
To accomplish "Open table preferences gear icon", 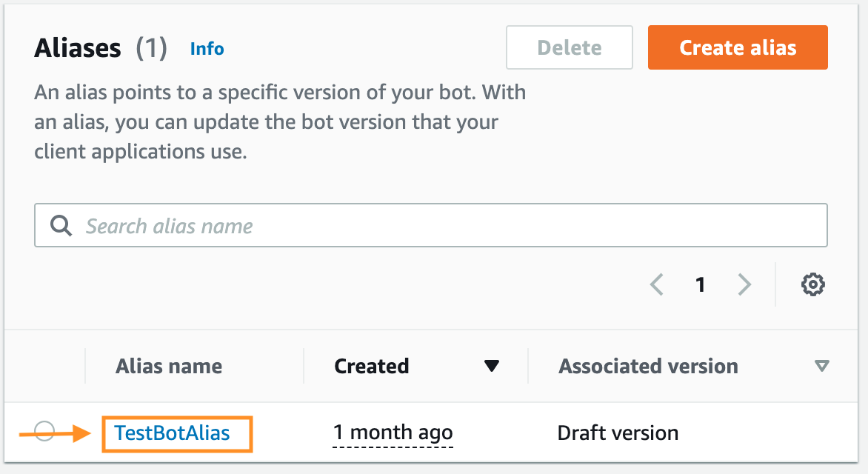I will tap(812, 284).
